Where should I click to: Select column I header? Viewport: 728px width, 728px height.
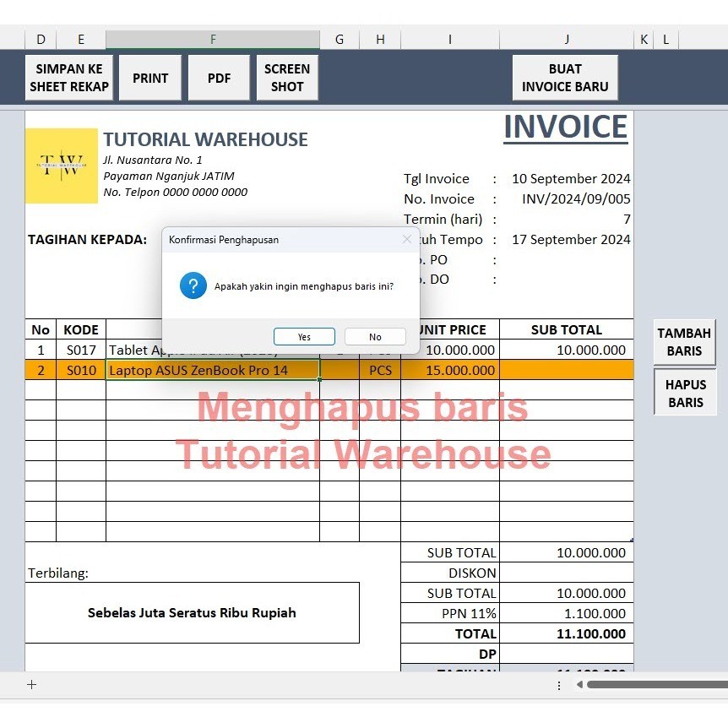[450, 40]
